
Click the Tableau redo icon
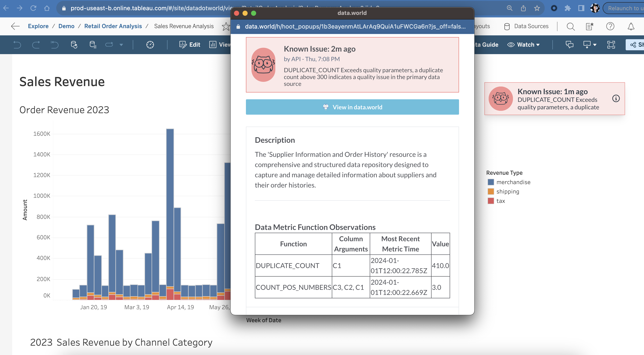click(36, 45)
